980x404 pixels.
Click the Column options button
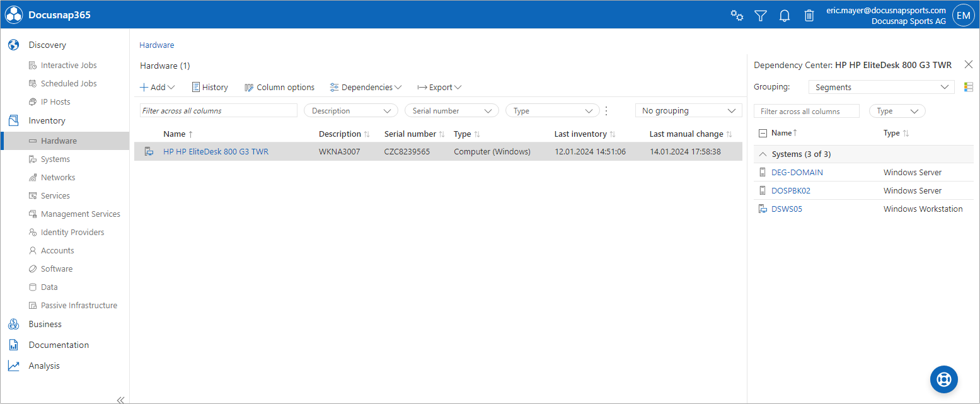[x=279, y=88]
